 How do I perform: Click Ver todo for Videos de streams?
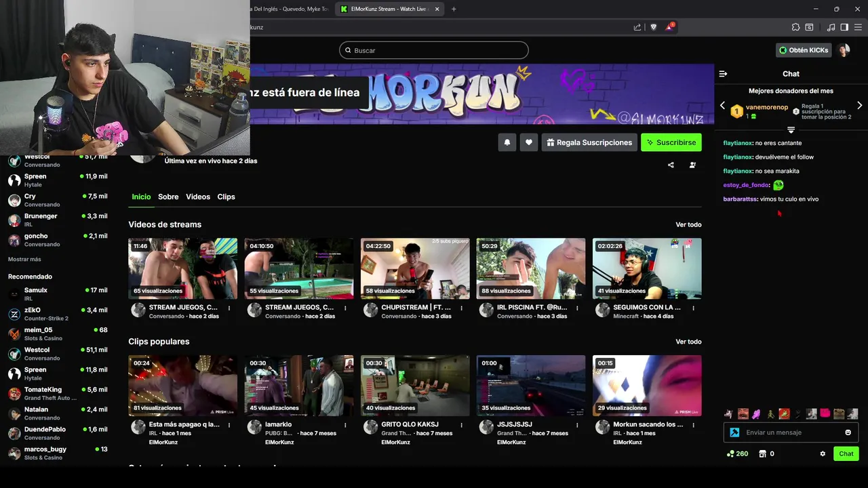[688, 224]
